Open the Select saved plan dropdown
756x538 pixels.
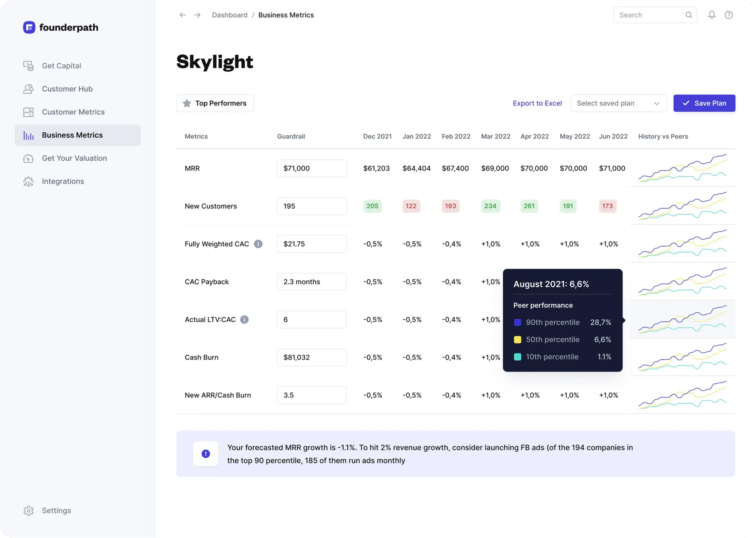(x=618, y=103)
